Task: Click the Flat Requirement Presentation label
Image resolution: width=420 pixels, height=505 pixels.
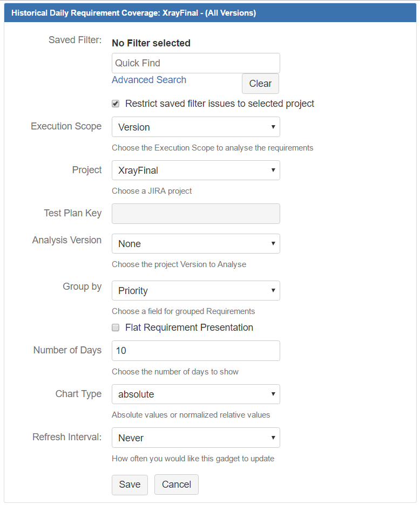Action: [x=189, y=327]
